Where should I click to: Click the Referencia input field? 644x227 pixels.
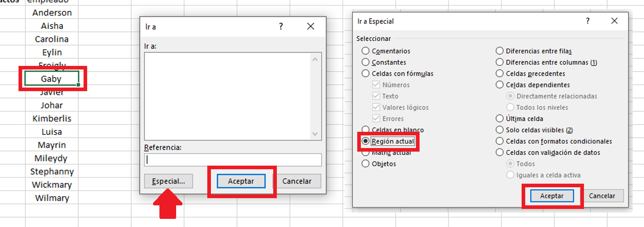point(233,159)
